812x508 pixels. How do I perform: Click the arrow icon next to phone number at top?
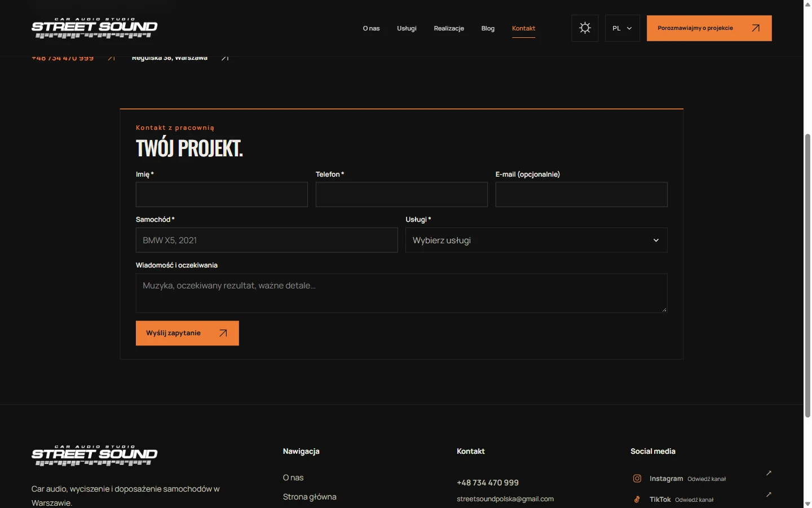point(112,58)
